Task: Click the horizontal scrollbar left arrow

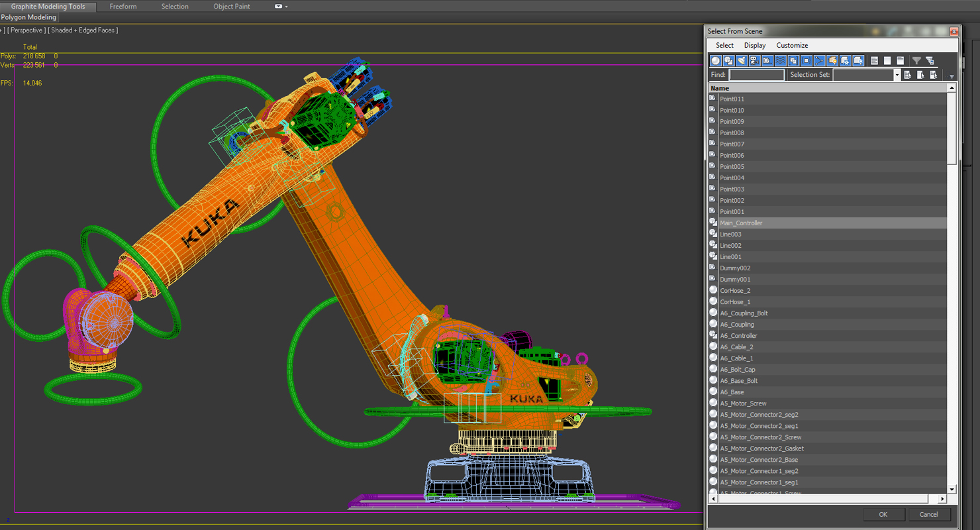Action: 713,498
